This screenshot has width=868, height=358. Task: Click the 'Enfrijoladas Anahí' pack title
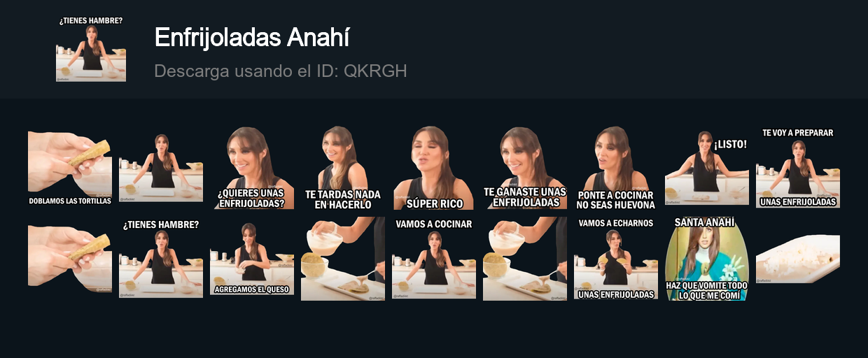click(252, 38)
